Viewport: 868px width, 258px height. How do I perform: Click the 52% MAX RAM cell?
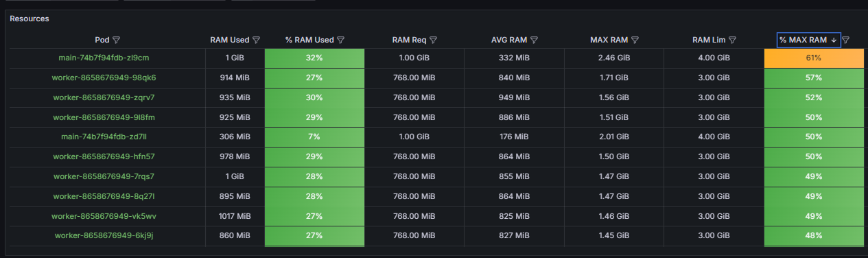[814, 97]
